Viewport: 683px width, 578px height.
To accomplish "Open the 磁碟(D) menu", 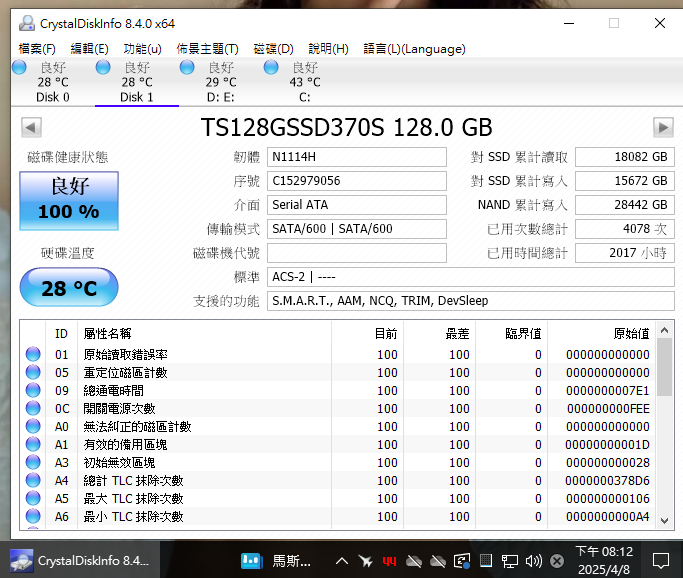I will 274,49.
